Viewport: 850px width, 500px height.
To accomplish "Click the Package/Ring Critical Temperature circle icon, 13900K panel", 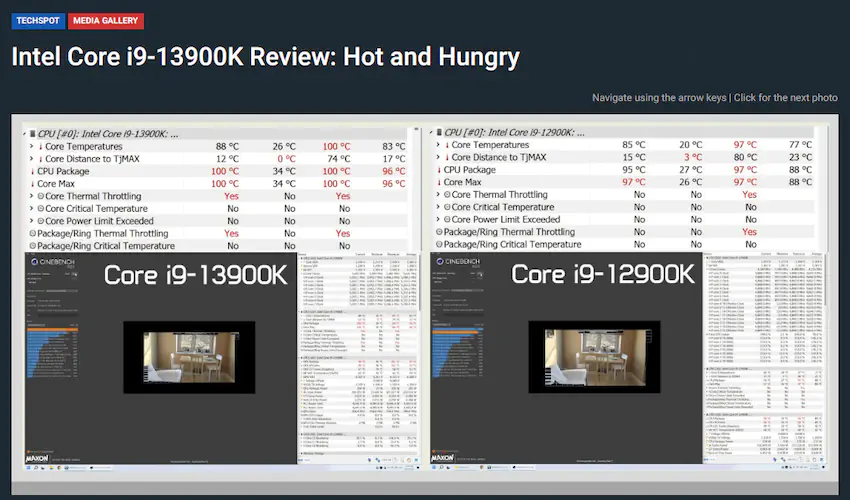I will tap(33, 246).
